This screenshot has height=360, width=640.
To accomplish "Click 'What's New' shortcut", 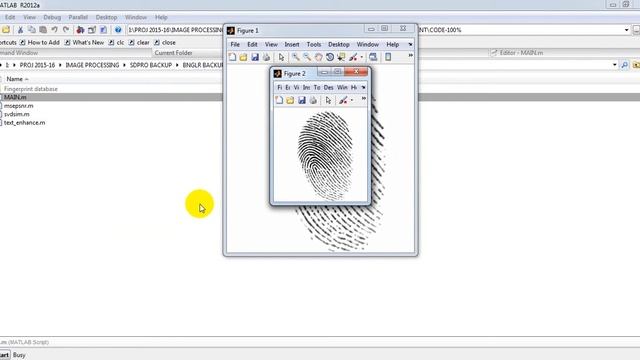I will (84, 42).
